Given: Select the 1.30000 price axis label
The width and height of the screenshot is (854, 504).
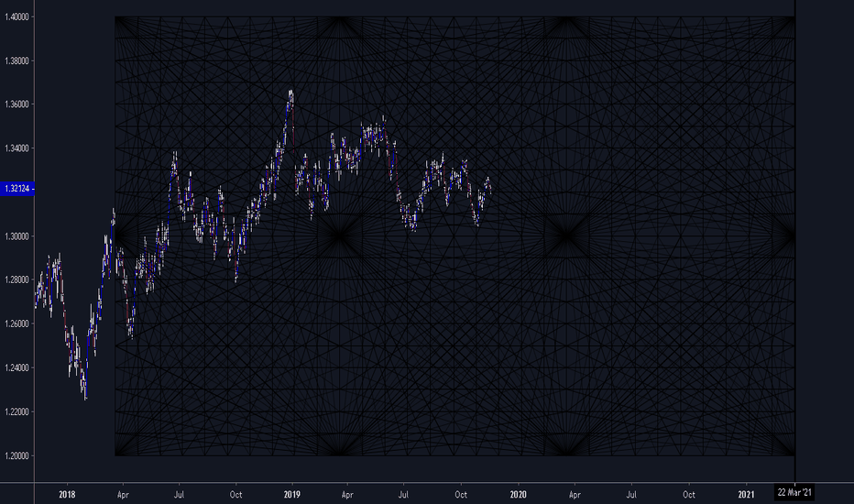Looking at the screenshot, I should (16, 236).
